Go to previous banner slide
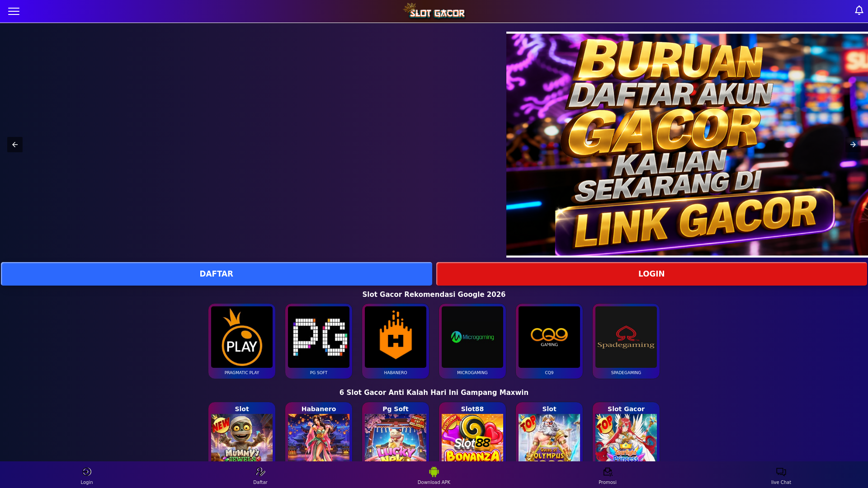Screen dimensions: 868x488 pos(15,145)
